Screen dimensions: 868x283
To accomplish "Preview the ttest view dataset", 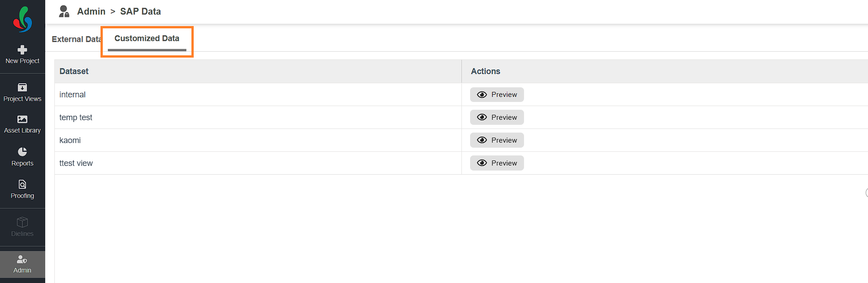I will (x=497, y=163).
